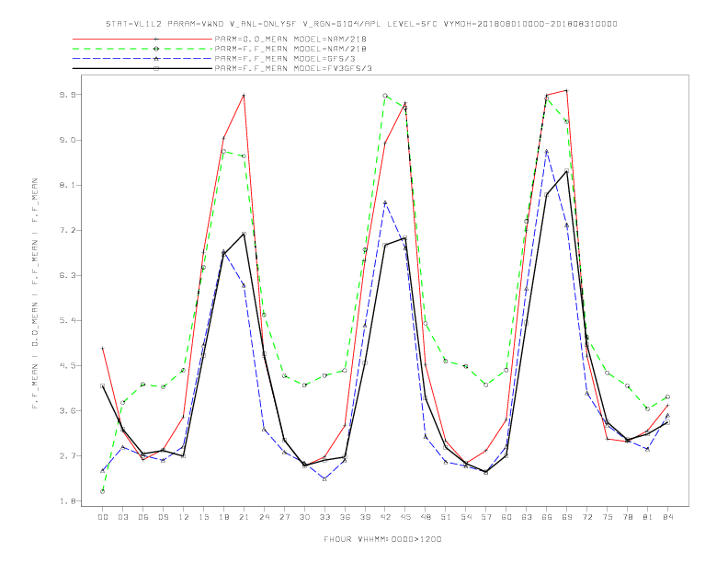Click x-axis forecast hour label 39

coord(365,517)
